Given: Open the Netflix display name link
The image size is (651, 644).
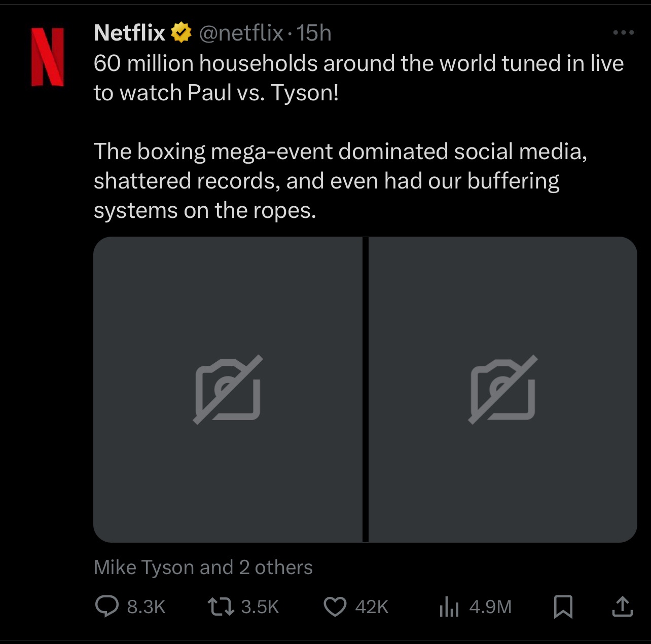Looking at the screenshot, I should pos(129,33).
